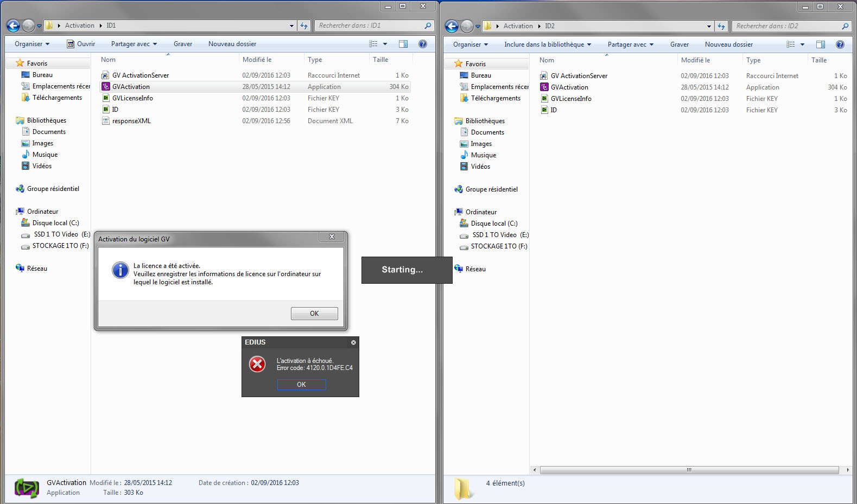Refresh the ID1 folder view
Screen dimensions: 857x504
pyautogui.click(x=304, y=25)
